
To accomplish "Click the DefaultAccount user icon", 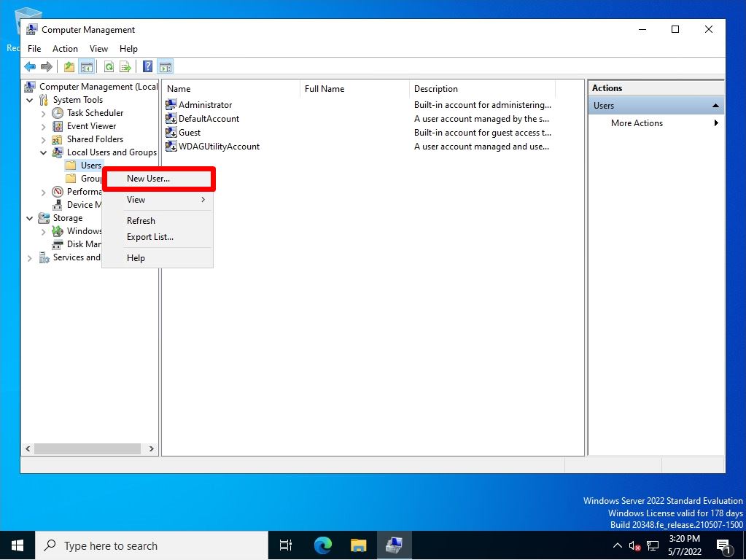I will click(171, 118).
